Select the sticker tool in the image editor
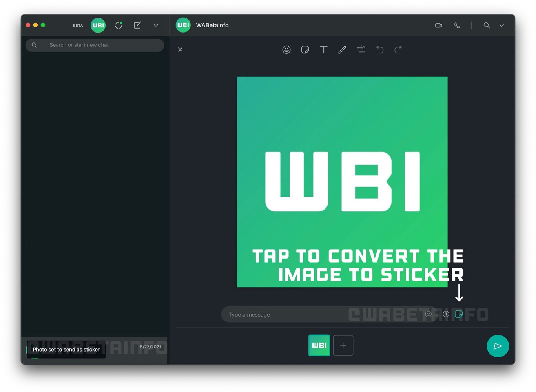536x392 pixels. pos(305,49)
